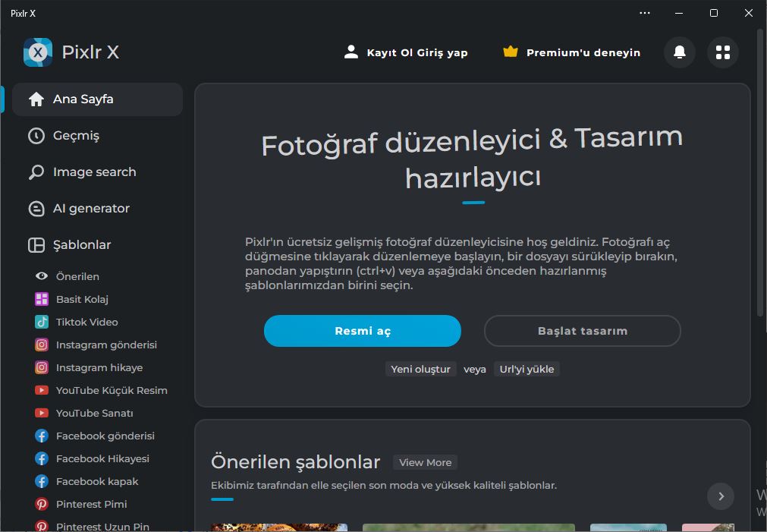Click the Yeni oluştur button
This screenshot has height=532, width=767.
pos(421,369)
